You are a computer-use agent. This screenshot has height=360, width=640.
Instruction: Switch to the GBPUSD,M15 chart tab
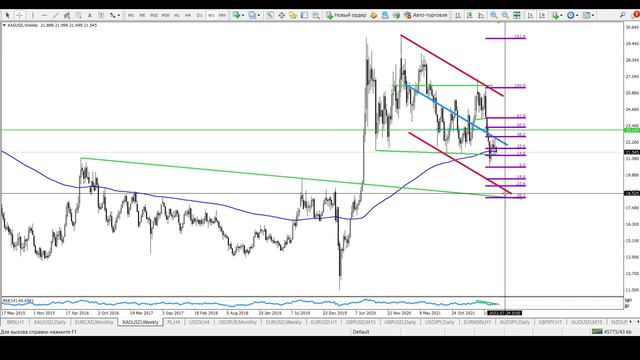click(360, 322)
